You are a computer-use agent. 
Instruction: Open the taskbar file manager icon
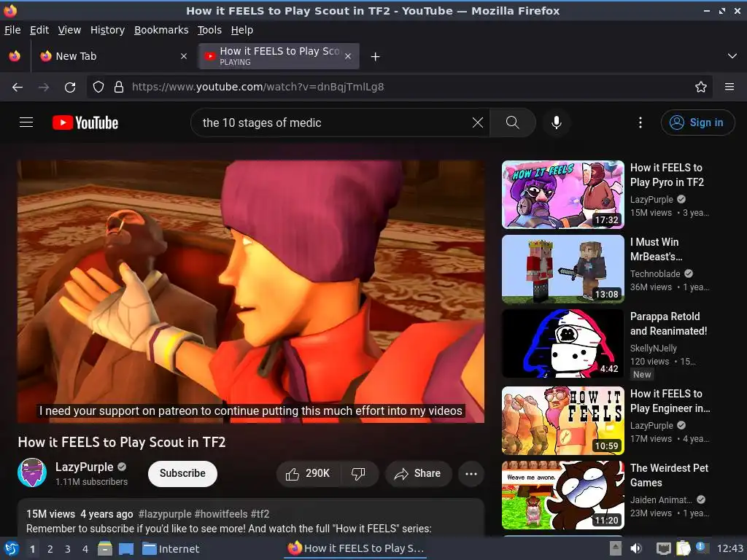(105, 548)
